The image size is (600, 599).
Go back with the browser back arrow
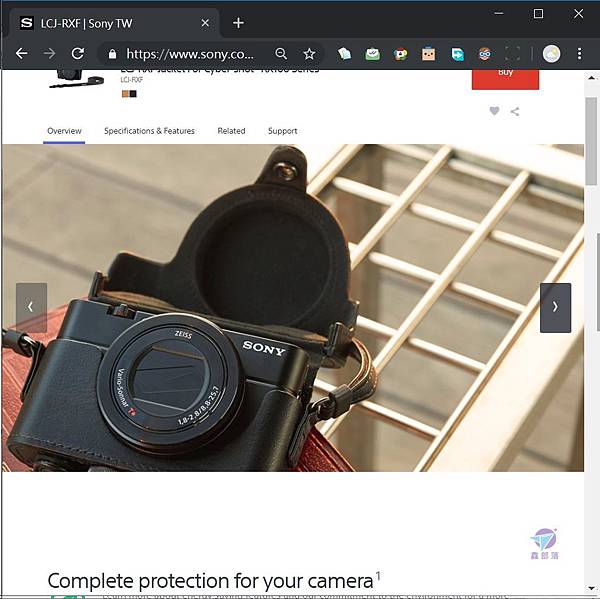tap(21, 54)
